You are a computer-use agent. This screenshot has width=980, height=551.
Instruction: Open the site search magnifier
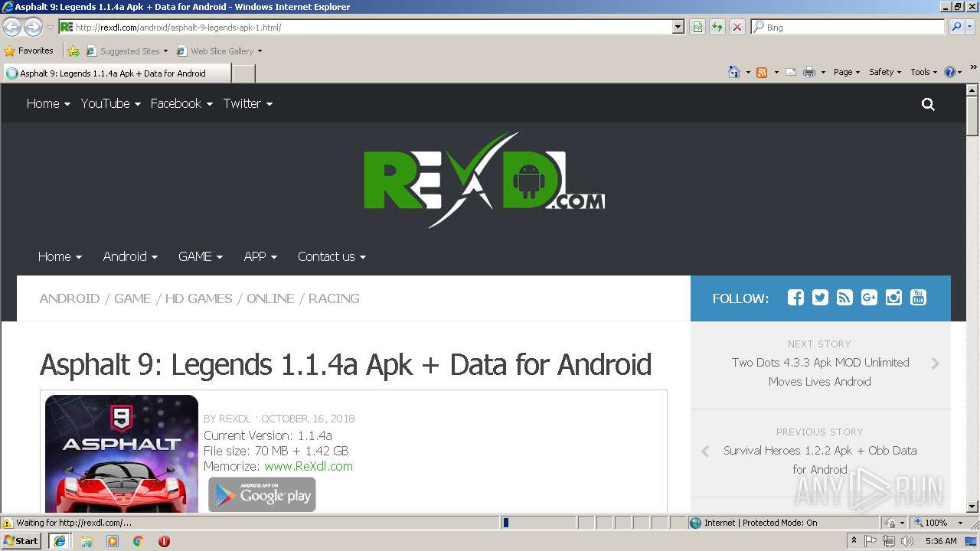pyautogui.click(x=928, y=104)
